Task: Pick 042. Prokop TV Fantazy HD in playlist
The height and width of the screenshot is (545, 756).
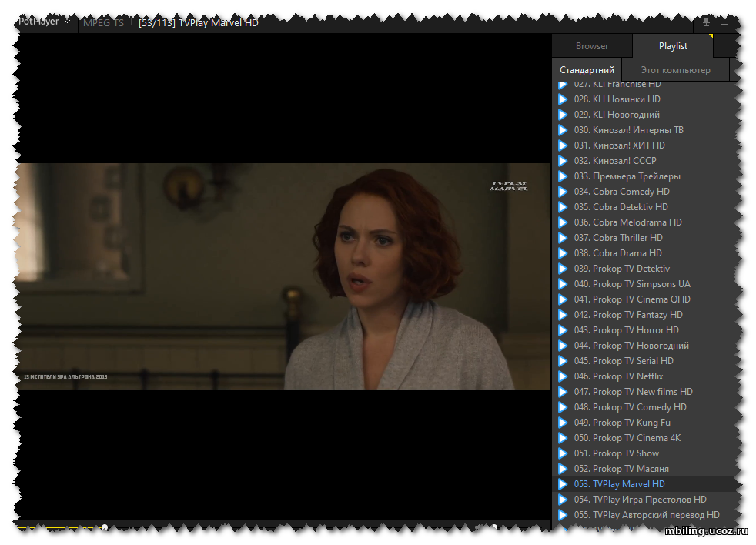Action: (x=644, y=315)
